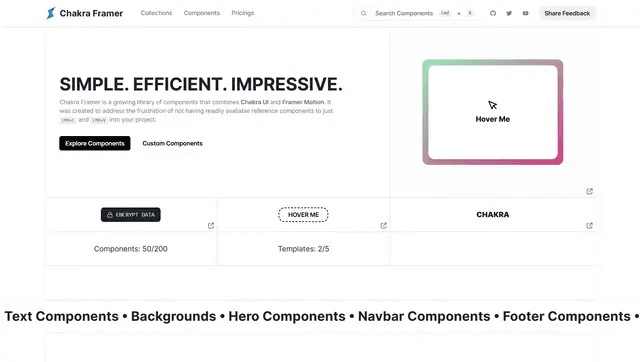The width and height of the screenshot is (640, 362).
Task: Open external link icon beside dashed Hover Me
Action: (x=384, y=226)
